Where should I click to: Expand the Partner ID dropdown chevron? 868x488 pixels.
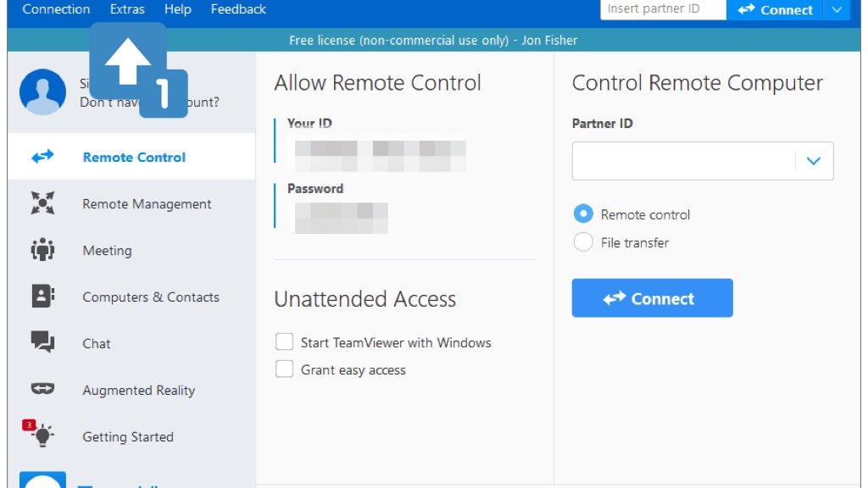tap(813, 161)
